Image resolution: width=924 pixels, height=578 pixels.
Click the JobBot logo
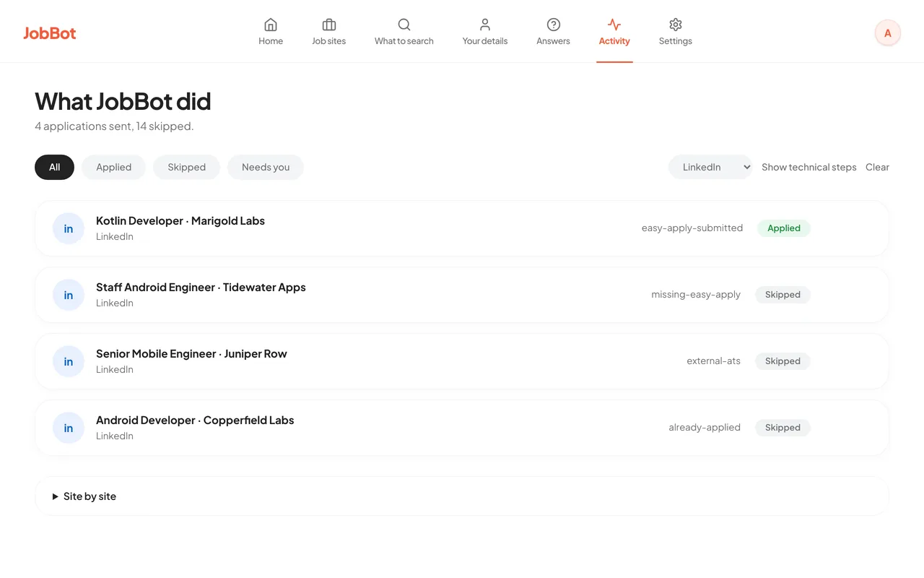[50, 33]
